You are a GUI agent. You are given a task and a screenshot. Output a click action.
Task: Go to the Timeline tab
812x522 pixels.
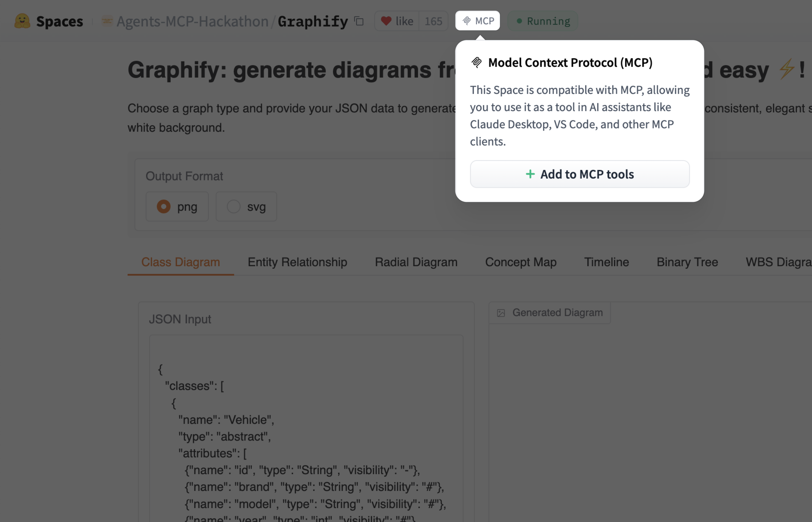tap(606, 262)
